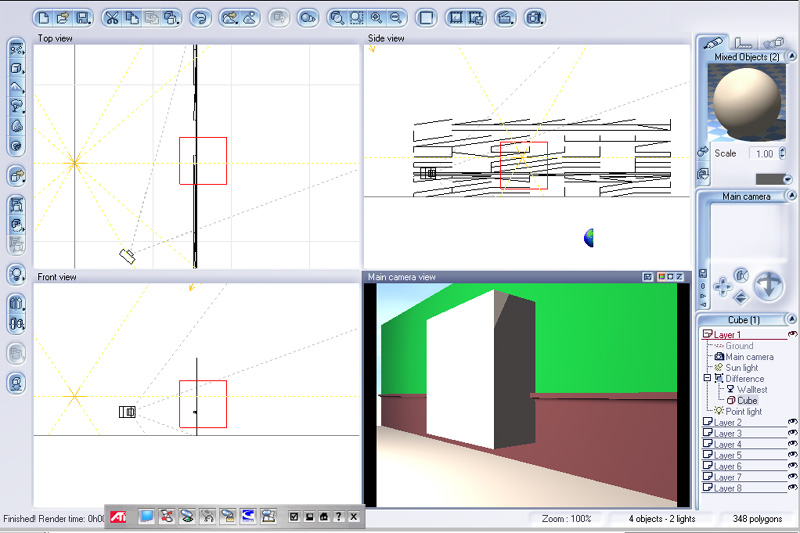
Task: Select the Zoom out magnifier tool
Action: click(396, 17)
